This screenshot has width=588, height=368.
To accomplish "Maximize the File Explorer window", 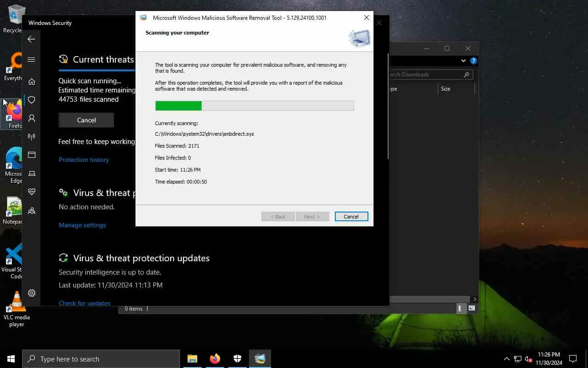I will [447, 48].
